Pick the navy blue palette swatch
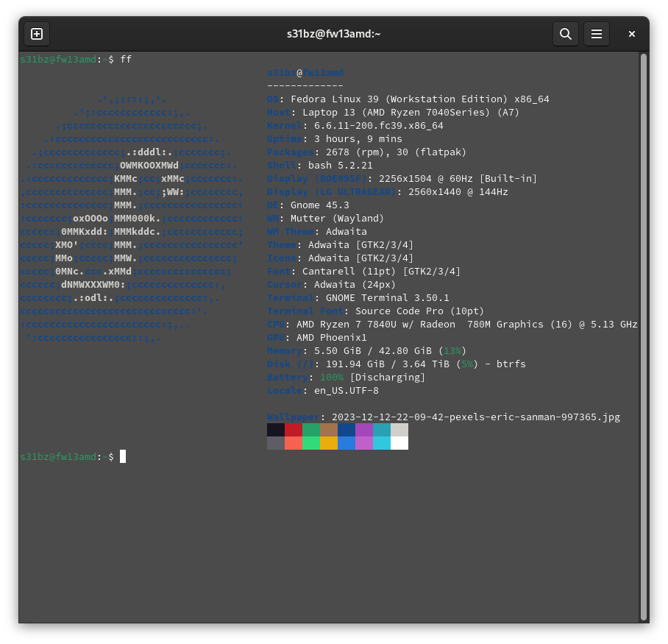Image resolution: width=668 pixels, height=644 pixels. click(x=347, y=430)
